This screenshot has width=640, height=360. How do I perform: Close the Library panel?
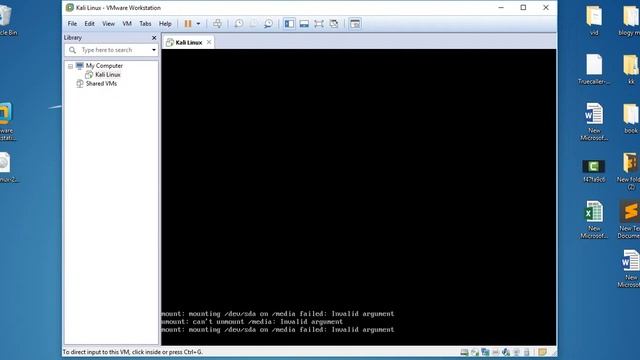tap(154, 38)
